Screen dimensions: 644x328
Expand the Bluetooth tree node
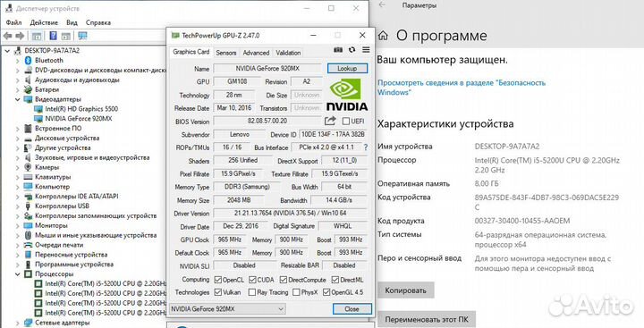(18, 61)
